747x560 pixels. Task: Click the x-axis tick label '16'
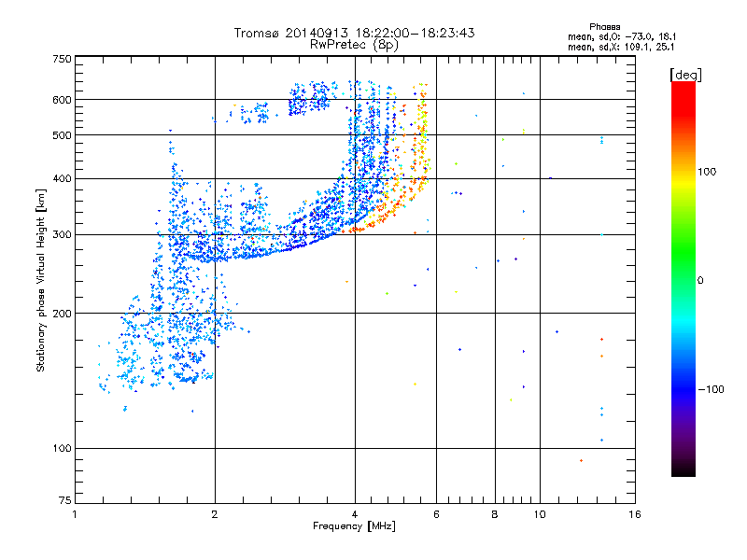[635, 514]
